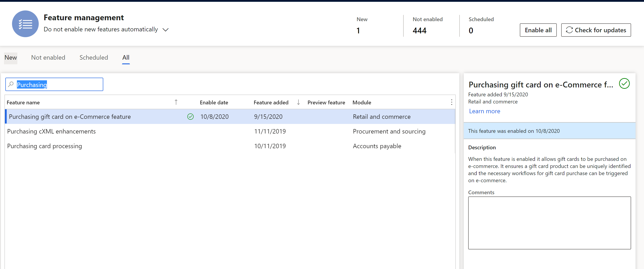Select Purchasing card processing row
This screenshot has height=269, width=644.
[44, 145]
